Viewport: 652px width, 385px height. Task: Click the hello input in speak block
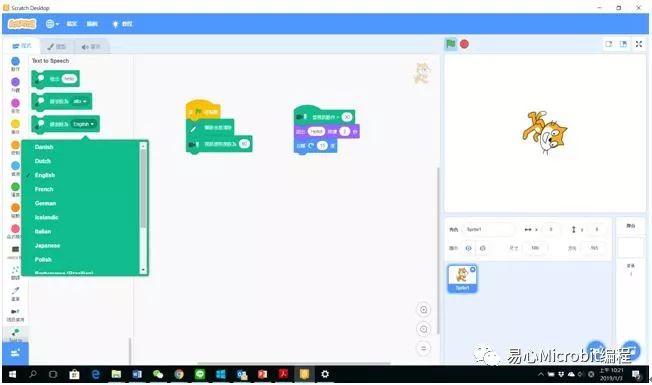tap(69, 79)
